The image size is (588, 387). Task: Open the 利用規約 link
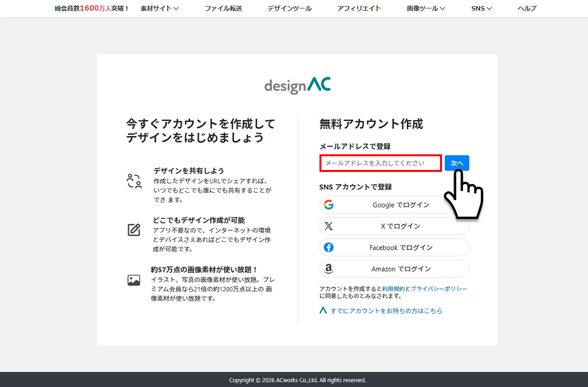click(393, 289)
